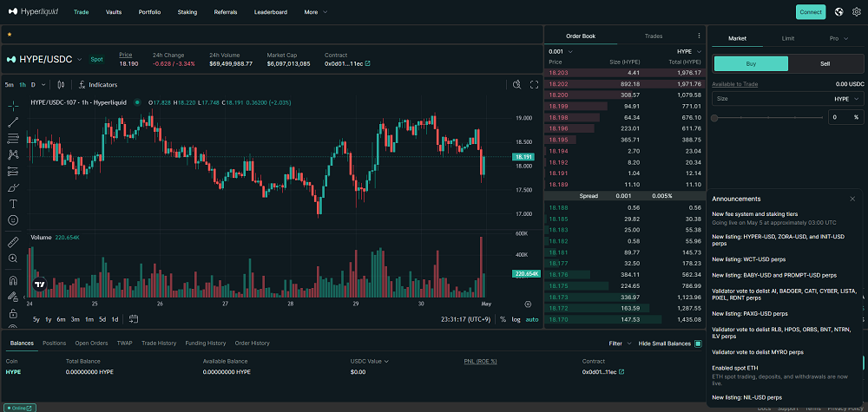Select the trend line drawing tool
This screenshot has width=868, height=412.
(x=13, y=122)
